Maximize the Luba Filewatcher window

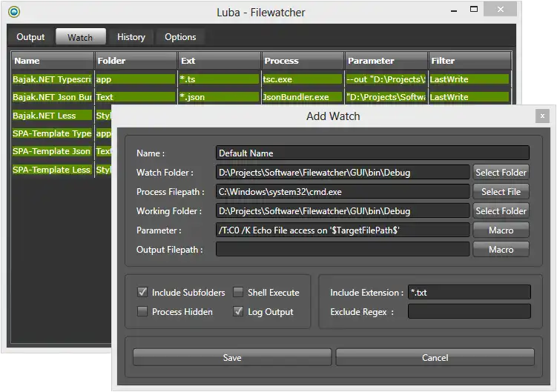point(474,9)
